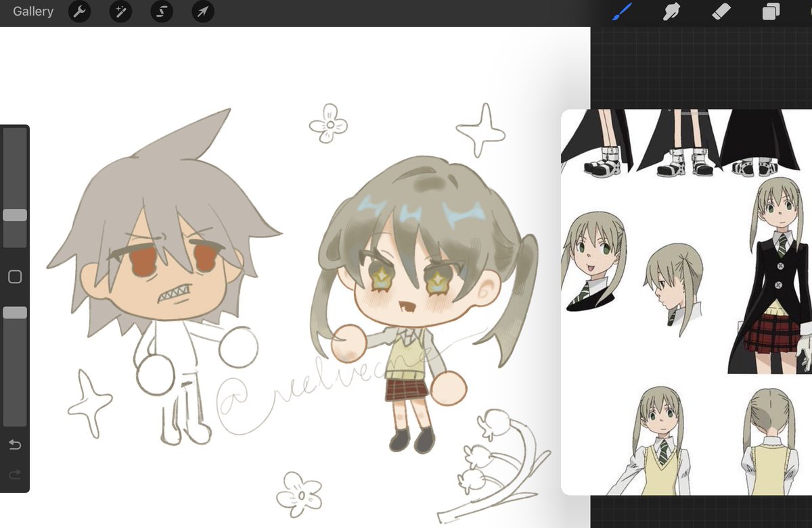Open the Layers panel
Image resolution: width=812 pixels, height=528 pixels.
click(x=771, y=11)
